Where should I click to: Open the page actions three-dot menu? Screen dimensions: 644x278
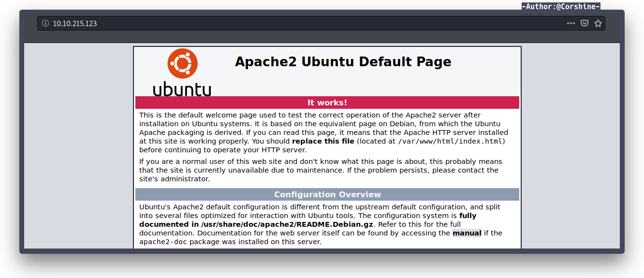point(571,23)
